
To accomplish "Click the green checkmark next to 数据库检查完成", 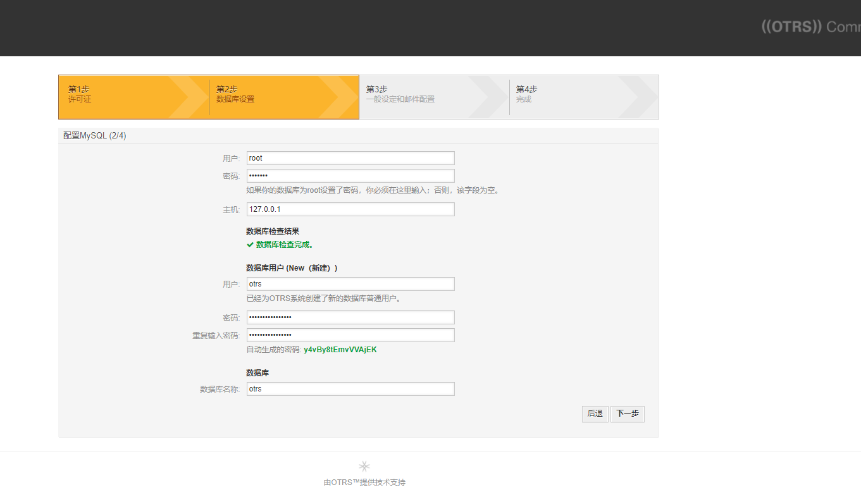I will 249,244.
